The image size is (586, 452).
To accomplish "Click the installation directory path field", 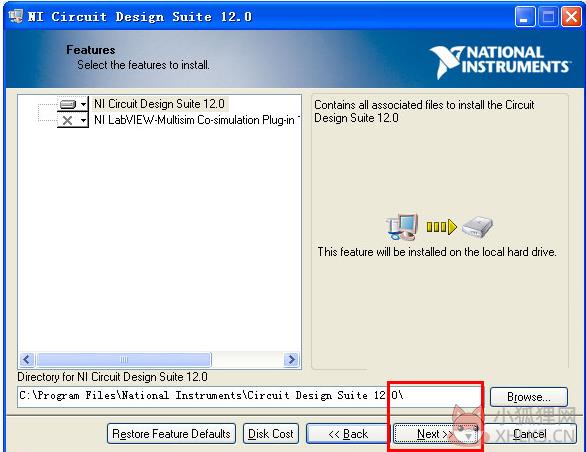I will pyautogui.click(x=249, y=396).
